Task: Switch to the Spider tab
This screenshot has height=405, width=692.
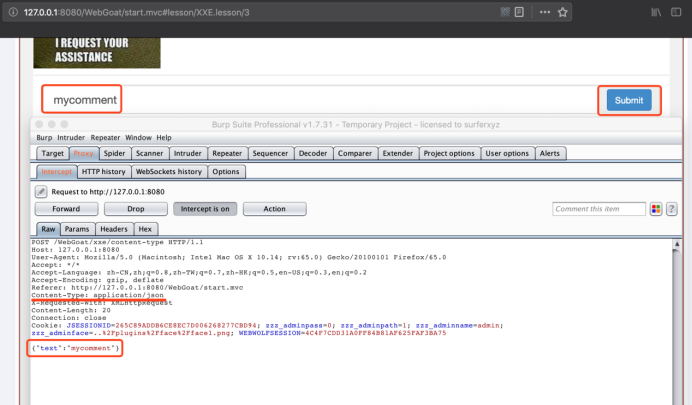Action: [114, 153]
